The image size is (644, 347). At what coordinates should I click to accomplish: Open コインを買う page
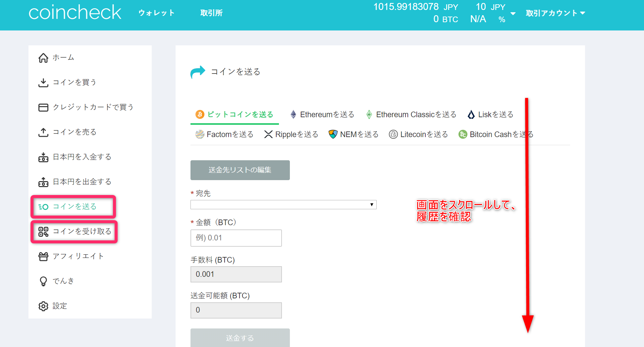[74, 82]
